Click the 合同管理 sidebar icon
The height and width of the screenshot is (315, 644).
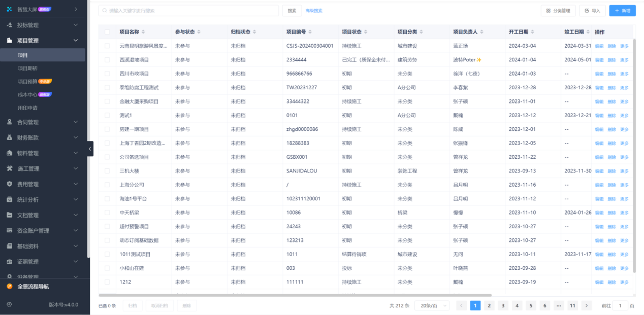(x=10, y=122)
